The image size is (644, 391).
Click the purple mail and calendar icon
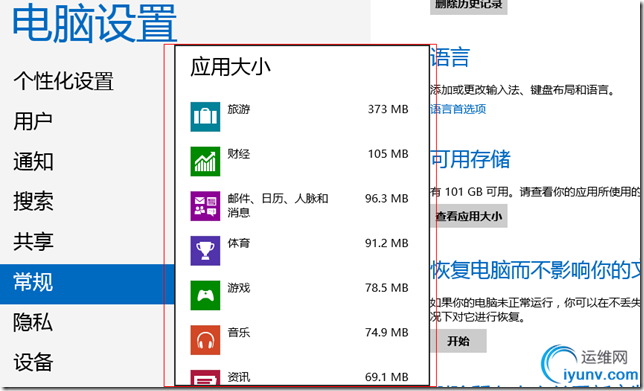[x=205, y=206]
